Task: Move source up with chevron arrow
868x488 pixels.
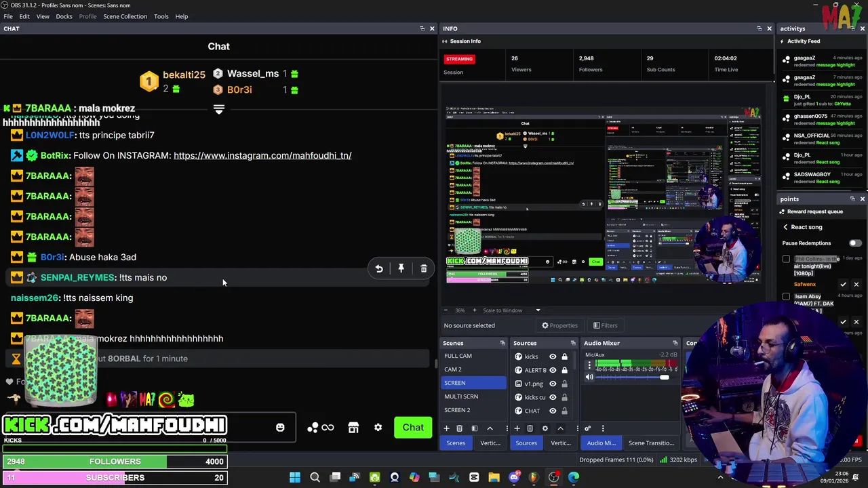Action: [x=560, y=428]
